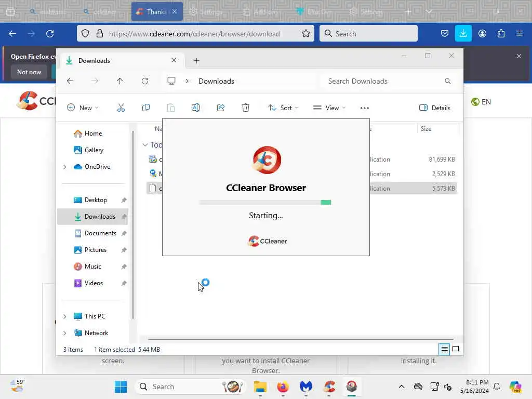Open the Firefox account icon
The width and height of the screenshot is (532, 399).
tap(482, 33)
